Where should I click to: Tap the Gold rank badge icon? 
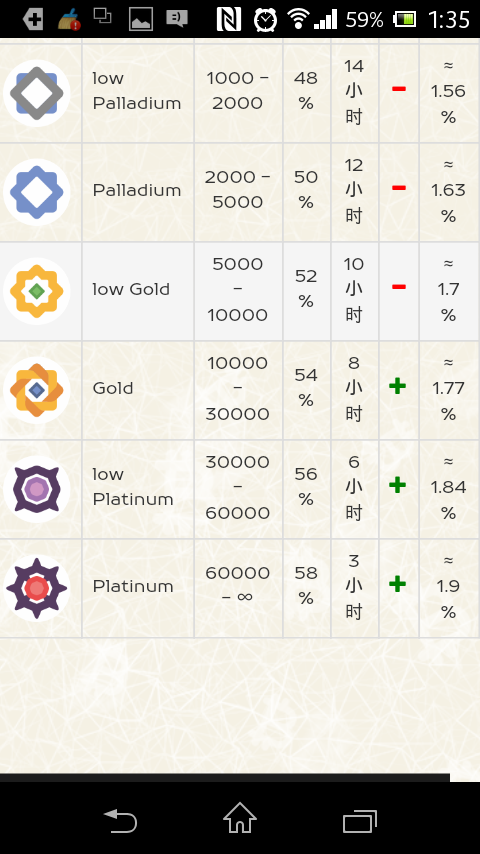click(x=37, y=390)
